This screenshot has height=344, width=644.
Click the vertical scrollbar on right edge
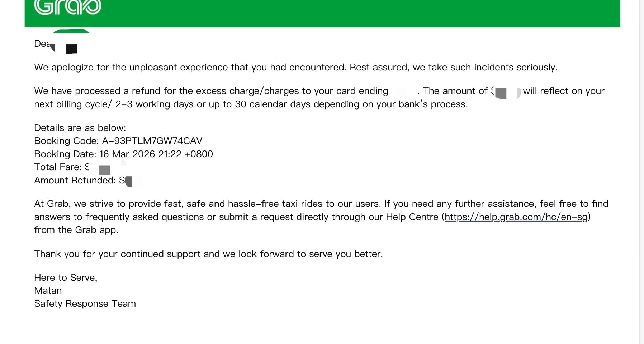(641, 172)
